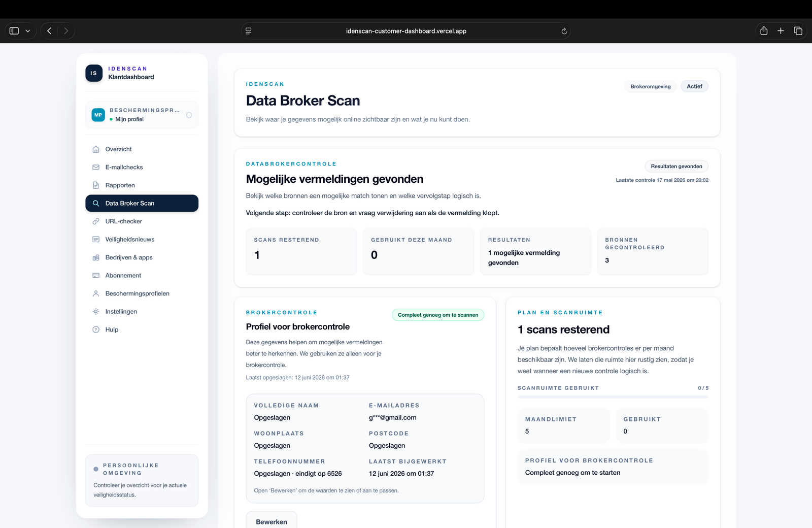Click the Resultaten gevonden badge
Screen dimensions: 812x528
676,166
